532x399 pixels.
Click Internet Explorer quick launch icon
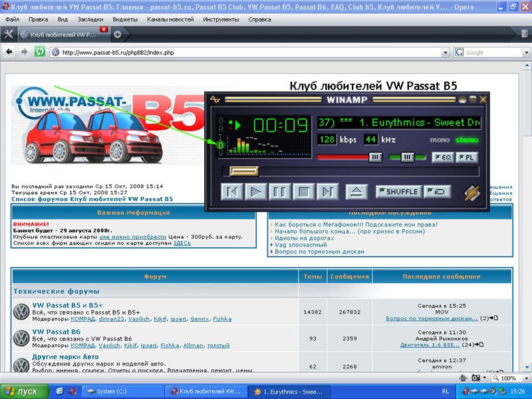60,391
